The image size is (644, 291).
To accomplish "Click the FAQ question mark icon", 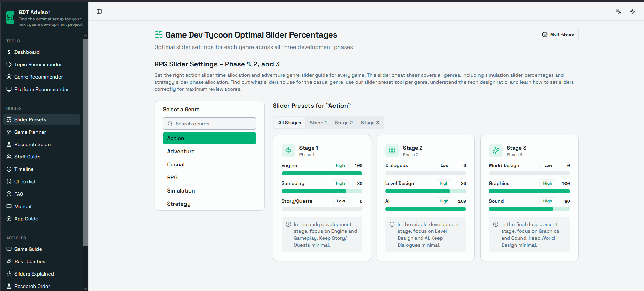I will pyautogui.click(x=9, y=194).
